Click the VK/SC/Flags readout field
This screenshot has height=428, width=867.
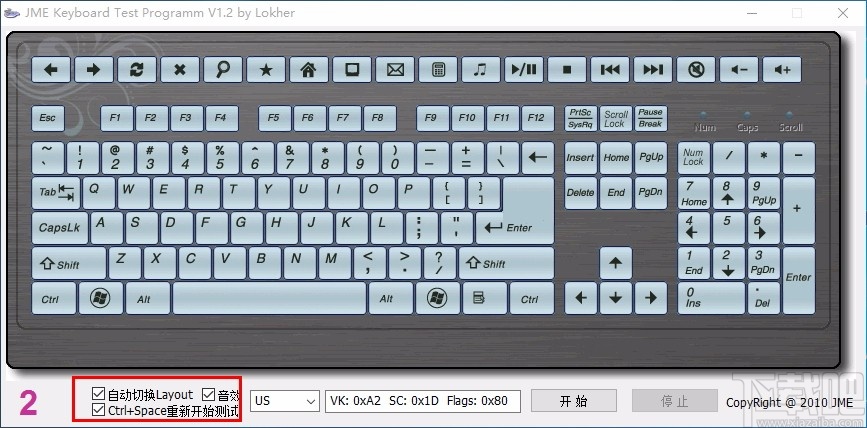click(x=423, y=401)
